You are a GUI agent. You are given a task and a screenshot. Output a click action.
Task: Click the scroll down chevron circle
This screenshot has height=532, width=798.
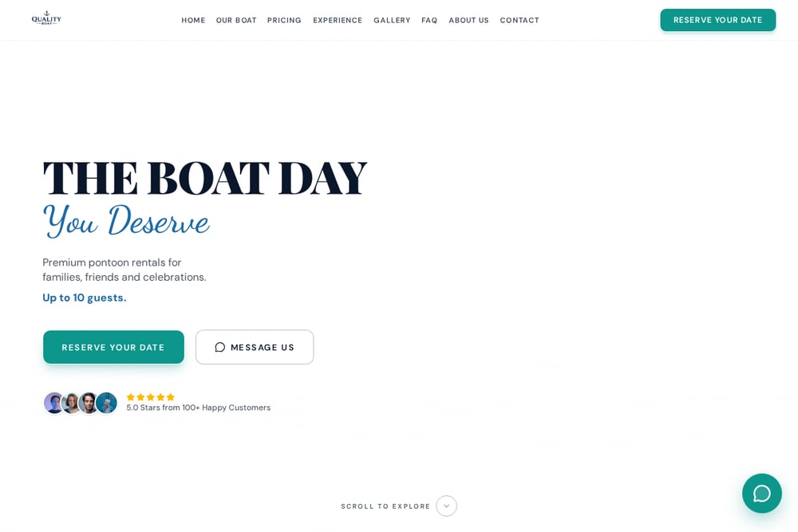tap(446, 506)
